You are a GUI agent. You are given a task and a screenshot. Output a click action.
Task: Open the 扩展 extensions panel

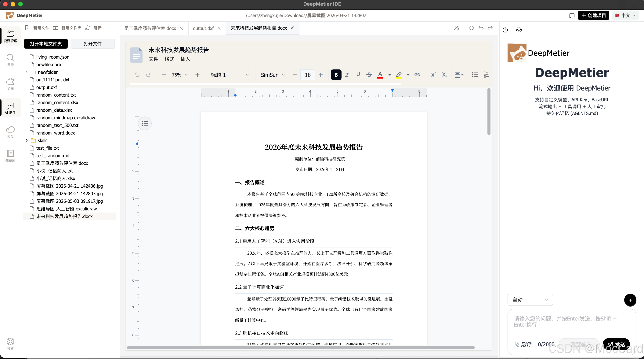(10, 84)
